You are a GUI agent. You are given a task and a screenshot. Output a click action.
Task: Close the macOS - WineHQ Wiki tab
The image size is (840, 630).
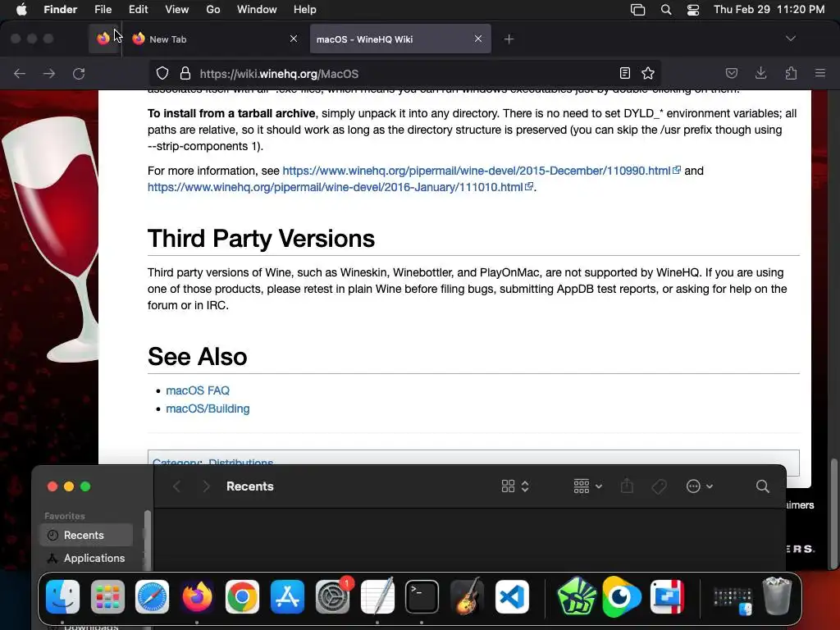tap(478, 39)
